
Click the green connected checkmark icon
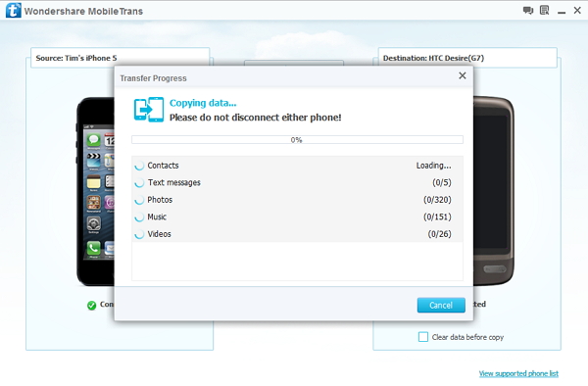(91, 306)
